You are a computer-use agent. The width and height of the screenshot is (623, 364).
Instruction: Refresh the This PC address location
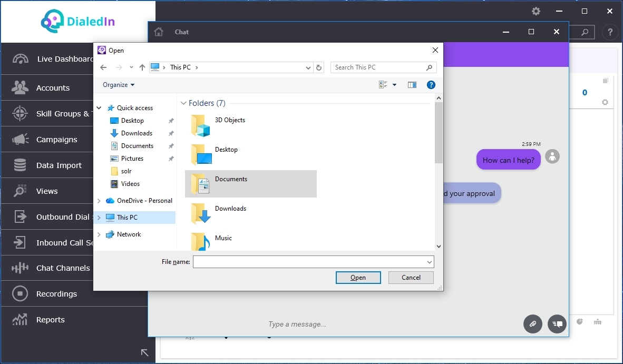[x=319, y=67]
